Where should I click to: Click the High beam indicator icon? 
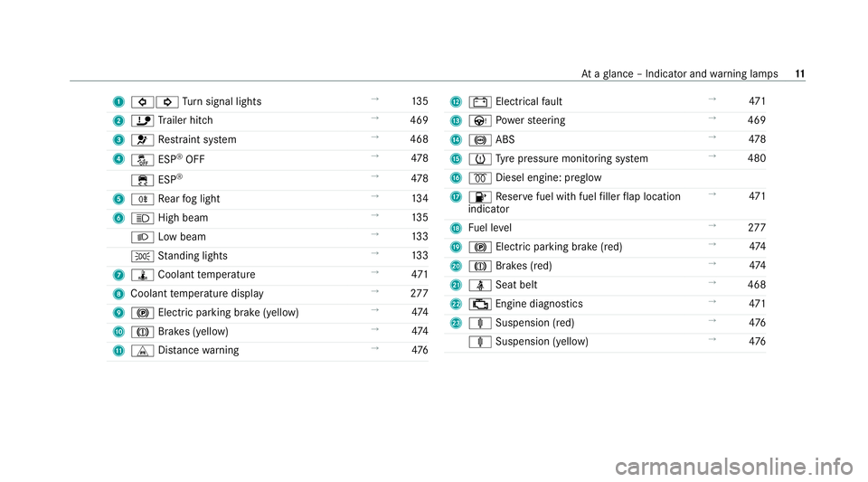142,218
